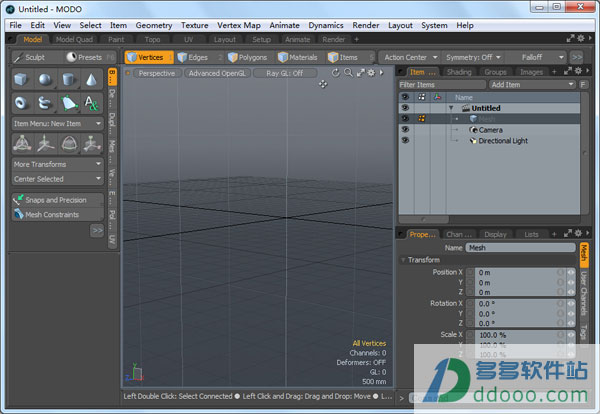
Task: Toggle visibility eye for Directional Light
Action: [405, 140]
